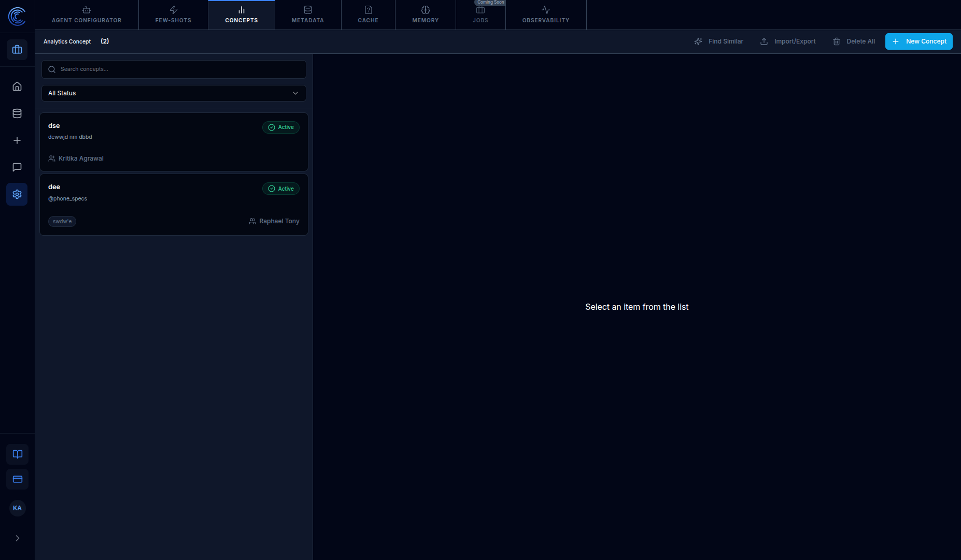Viewport: 961px width, 560px height.
Task: Switch to Agent Configurator tab
Action: click(x=87, y=15)
